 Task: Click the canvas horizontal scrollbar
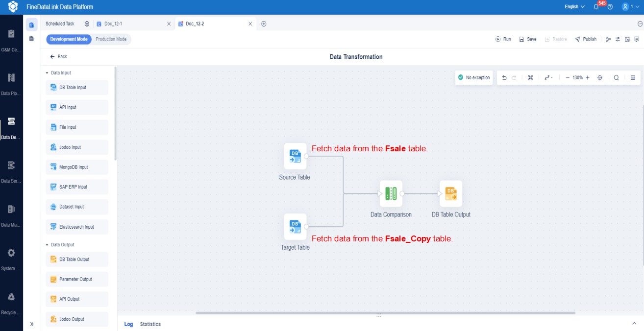pos(385,312)
